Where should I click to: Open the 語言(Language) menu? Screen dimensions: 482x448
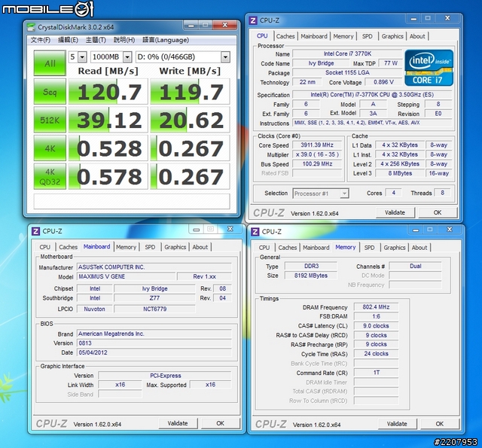click(166, 40)
